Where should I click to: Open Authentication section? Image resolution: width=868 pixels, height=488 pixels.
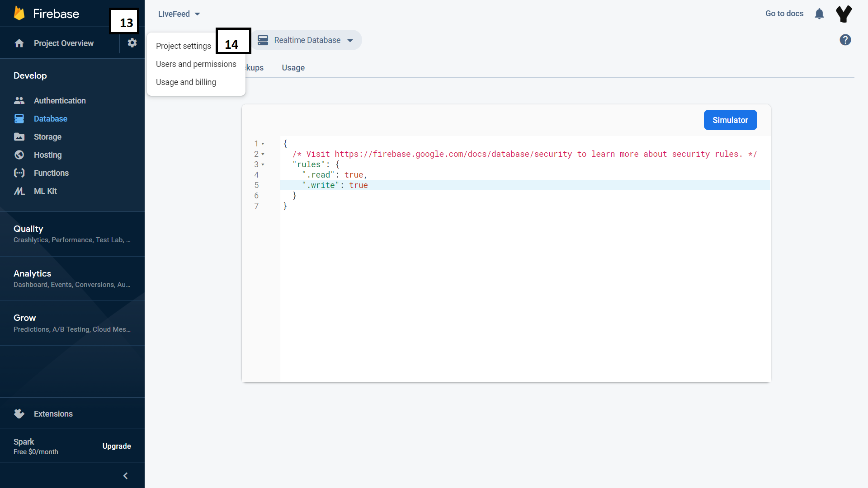60,100
